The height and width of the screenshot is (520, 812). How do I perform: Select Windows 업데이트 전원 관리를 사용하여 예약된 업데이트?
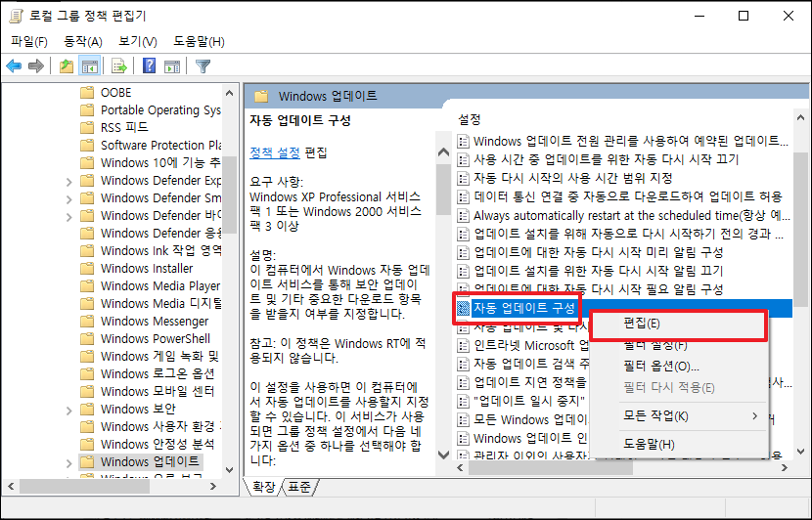pyautogui.click(x=631, y=141)
